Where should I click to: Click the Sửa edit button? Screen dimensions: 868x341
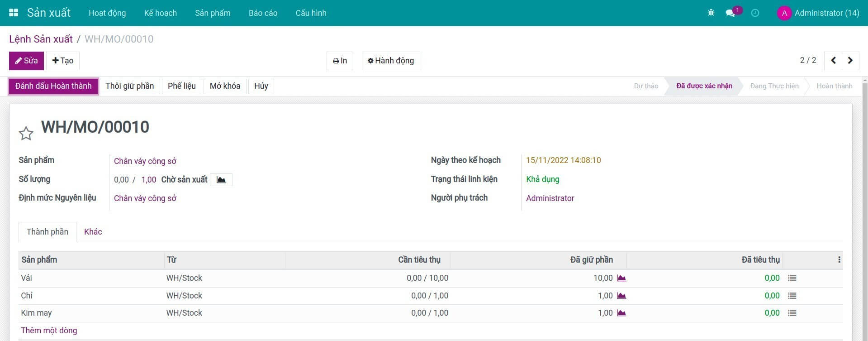click(26, 61)
